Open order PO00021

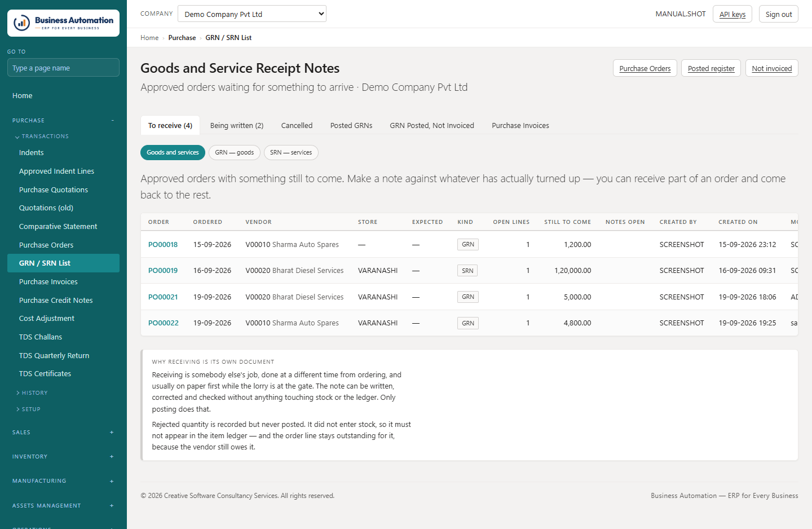(163, 297)
